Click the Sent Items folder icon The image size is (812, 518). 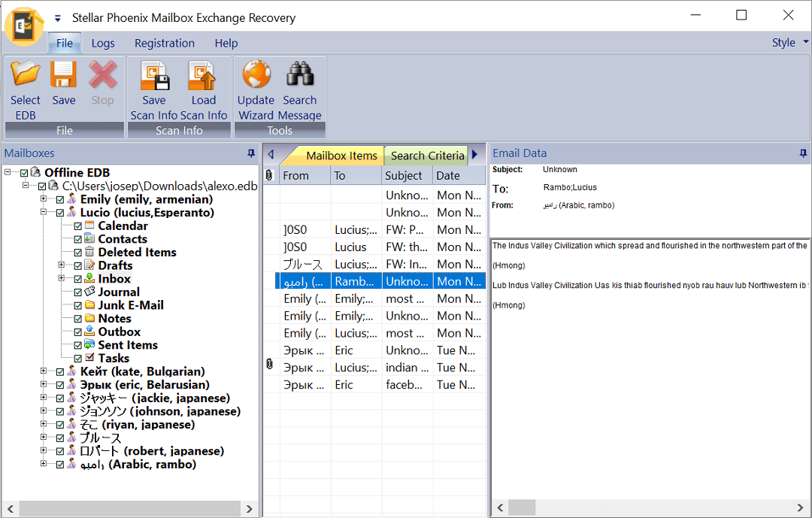(x=89, y=344)
